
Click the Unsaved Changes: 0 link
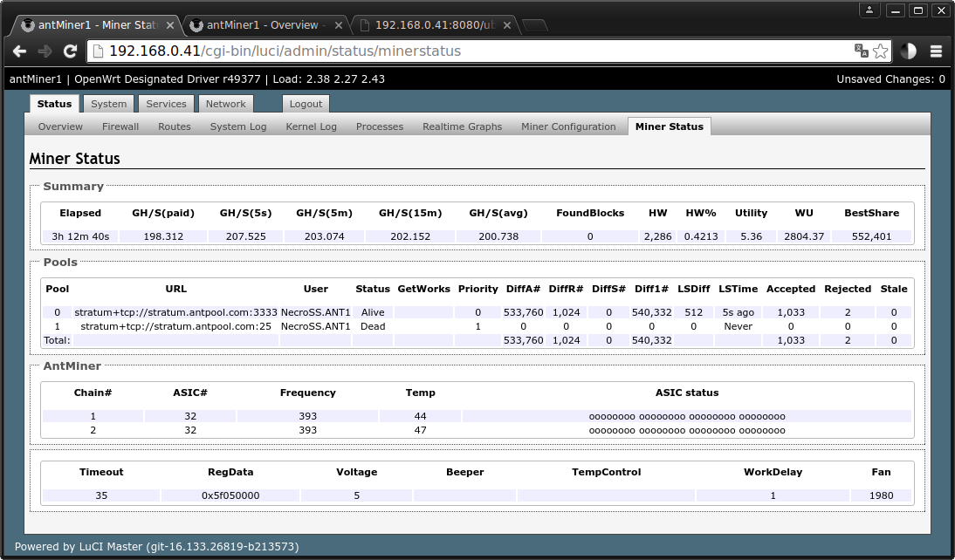click(890, 79)
